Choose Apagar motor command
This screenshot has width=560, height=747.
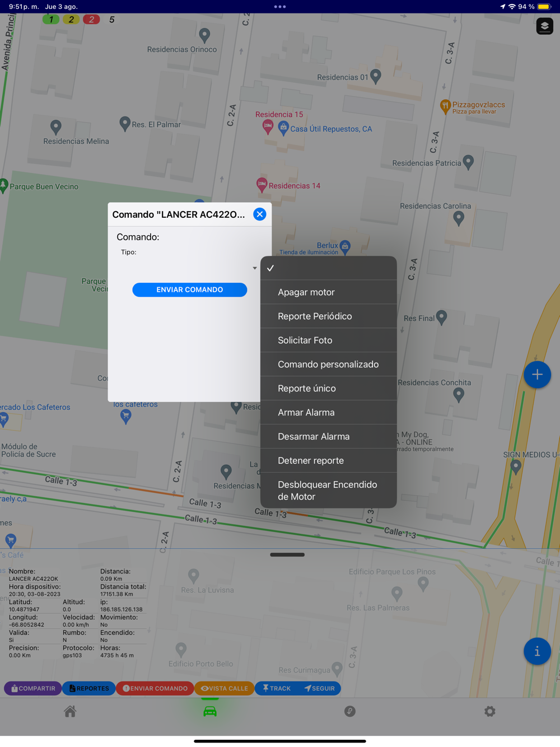329,292
